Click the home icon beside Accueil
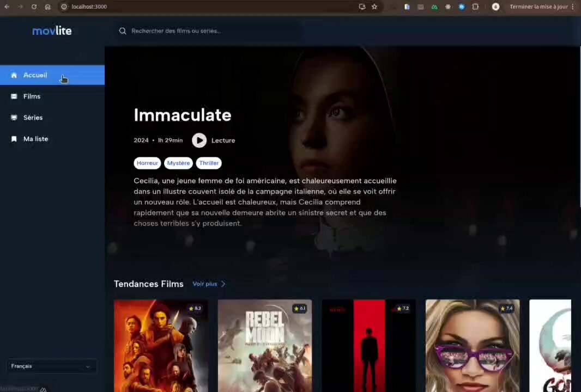 coord(14,75)
